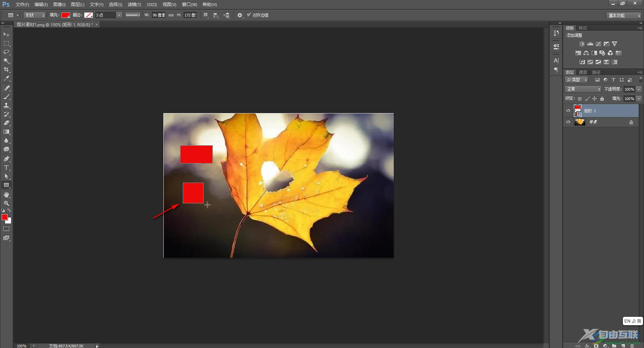
Task: Add a Color Balance adjustment
Action: tap(586, 53)
